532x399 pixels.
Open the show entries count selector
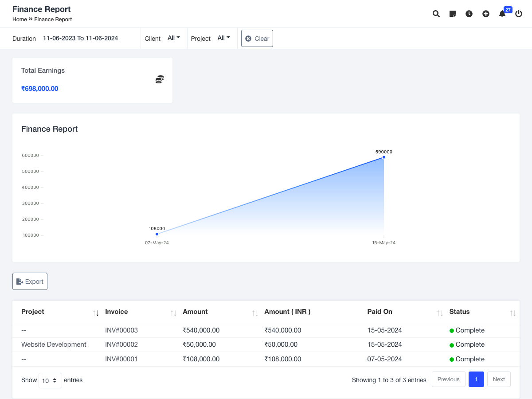[x=50, y=380]
